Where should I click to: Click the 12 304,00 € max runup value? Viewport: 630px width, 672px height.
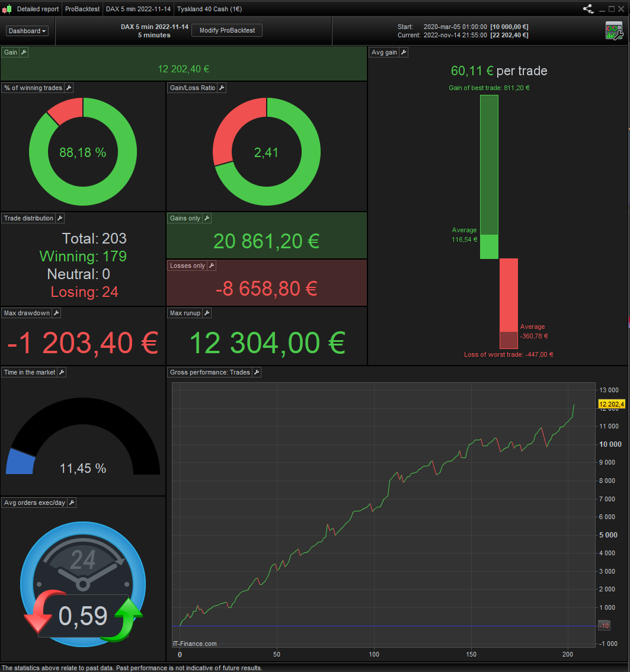click(267, 343)
